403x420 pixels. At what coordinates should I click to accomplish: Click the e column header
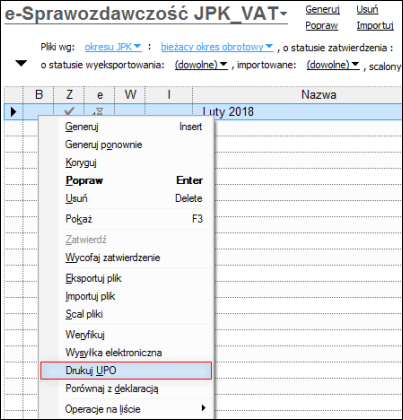click(x=99, y=95)
